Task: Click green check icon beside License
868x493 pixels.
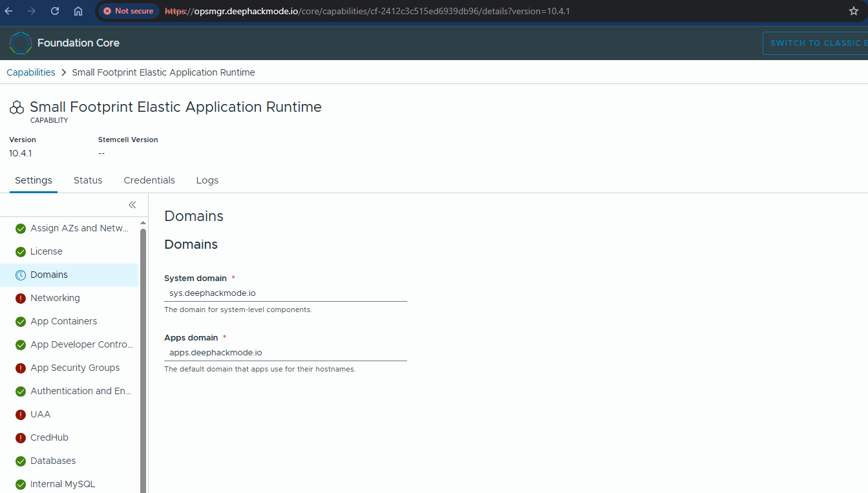Action: [21, 251]
